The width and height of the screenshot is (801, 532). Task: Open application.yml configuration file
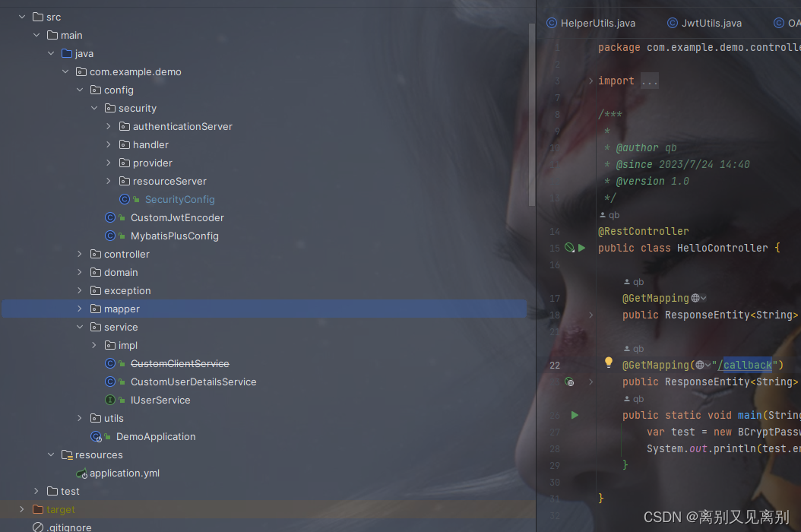coord(125,473)
